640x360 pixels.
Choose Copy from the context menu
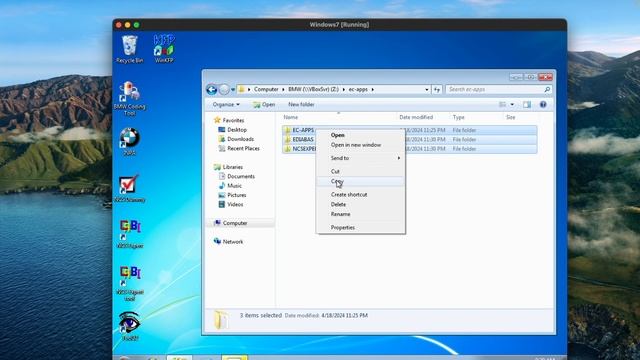click(361, 181)
